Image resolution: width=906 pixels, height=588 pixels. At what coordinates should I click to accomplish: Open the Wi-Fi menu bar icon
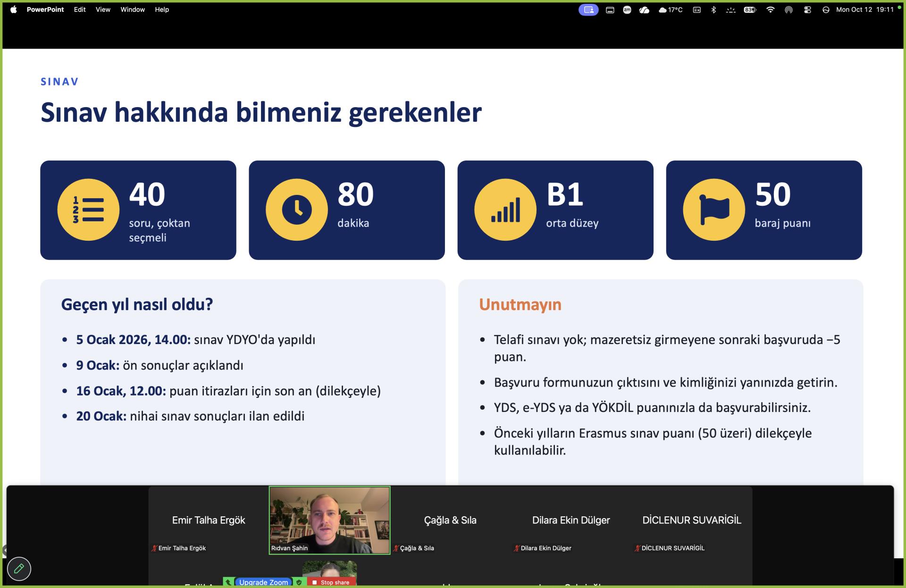pos(771,9)
